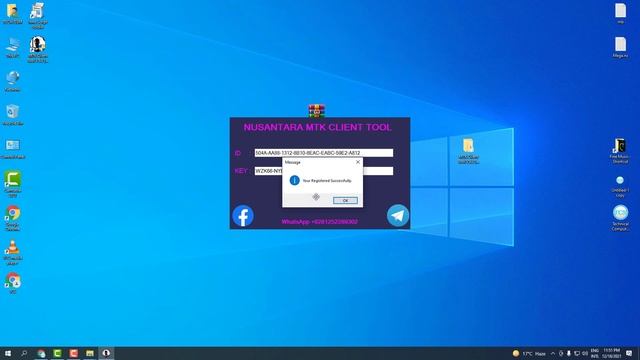Viewport: 640px width, 360px height.
Task: Expand the hidden system tray icons arrow
Action: tap(553, 353)
